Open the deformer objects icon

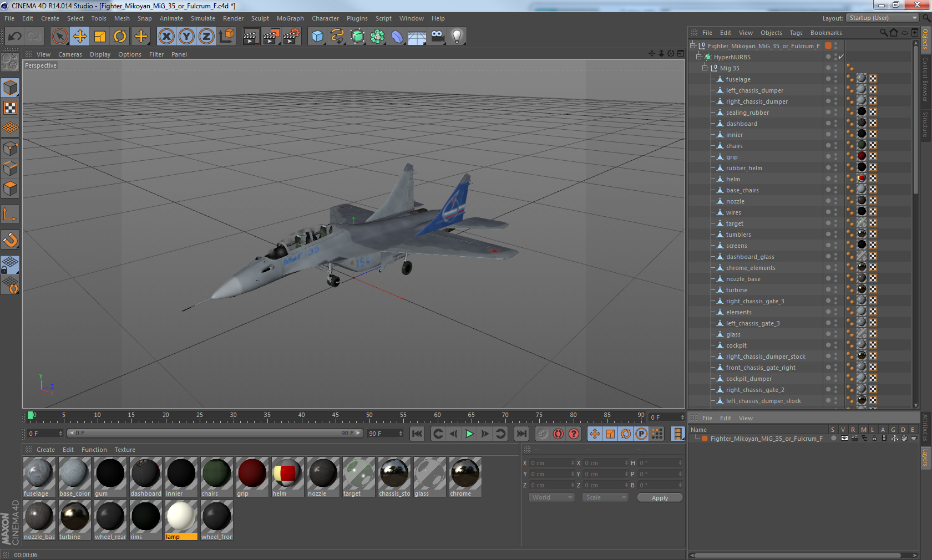397,37
